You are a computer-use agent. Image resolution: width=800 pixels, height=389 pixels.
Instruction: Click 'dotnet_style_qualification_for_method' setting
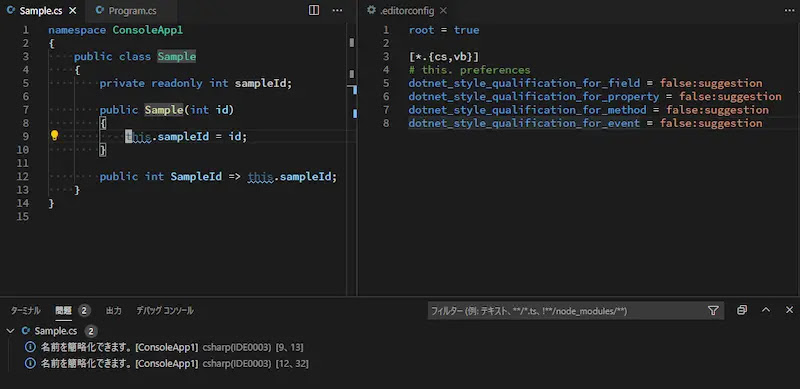coord(528,110)
